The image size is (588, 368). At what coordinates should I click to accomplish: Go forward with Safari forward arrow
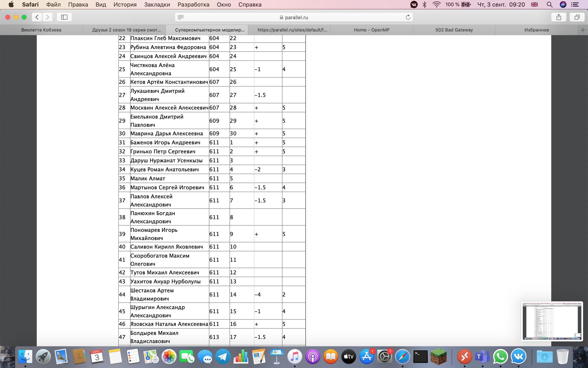coord(47,17)
